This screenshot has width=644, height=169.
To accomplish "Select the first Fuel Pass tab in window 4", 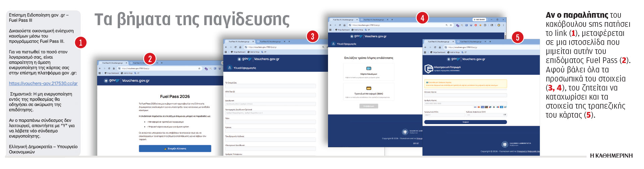I will (x=343, y=20).
